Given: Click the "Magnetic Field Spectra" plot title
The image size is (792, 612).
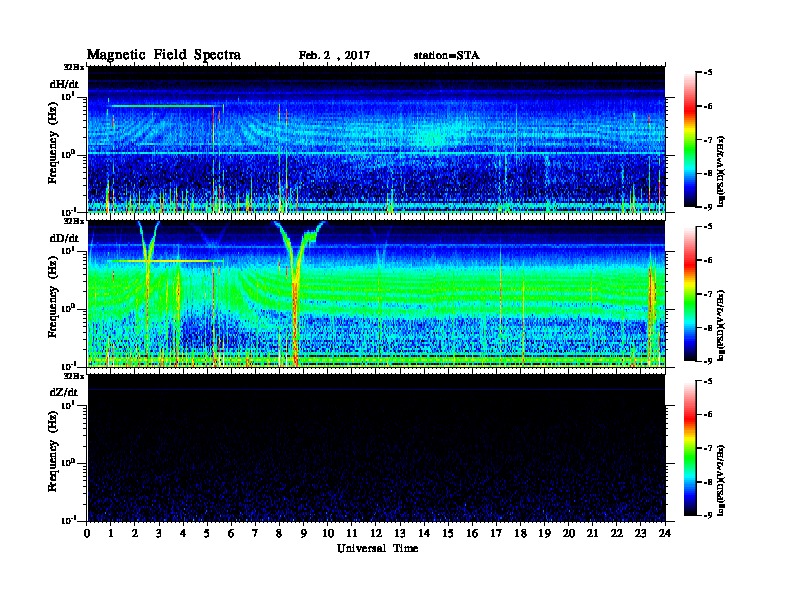Looking at the screenshot, I should (x=164, y=55).
